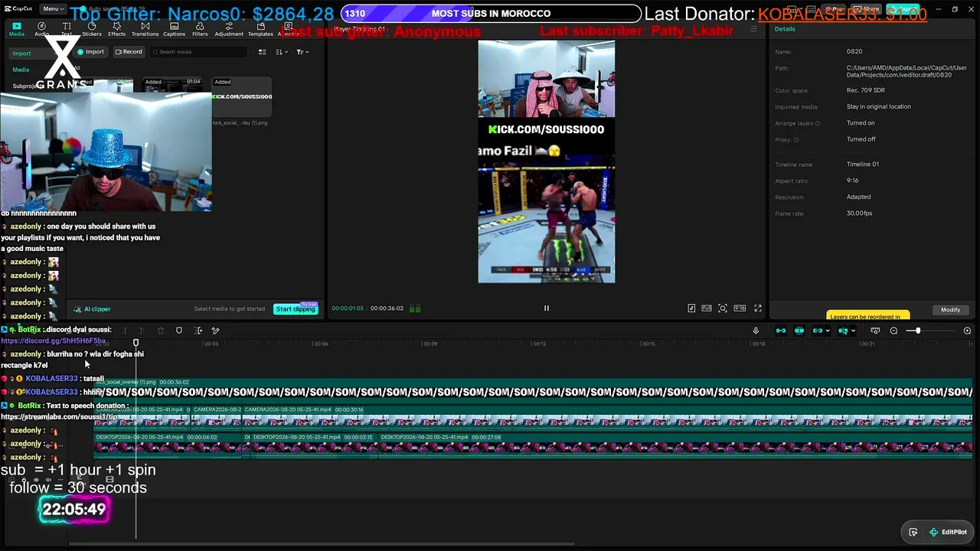Click the timeline zoom slider
Screen dimensions: 980x551
[x=930, y=331]
